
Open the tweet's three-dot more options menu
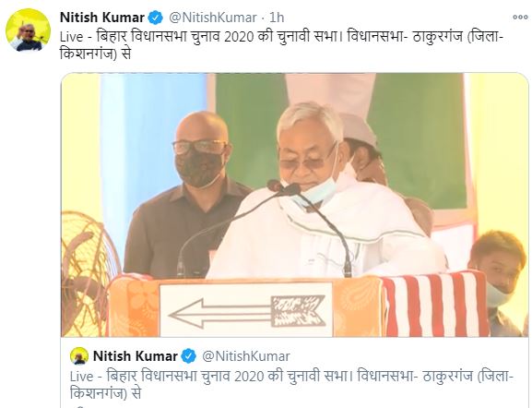pos(520,17)
